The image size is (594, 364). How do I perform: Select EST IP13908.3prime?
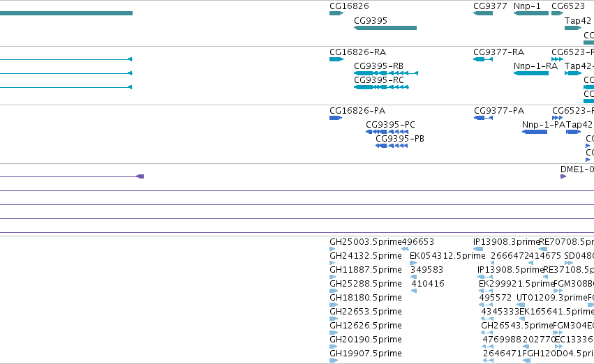tap(506, 242)
